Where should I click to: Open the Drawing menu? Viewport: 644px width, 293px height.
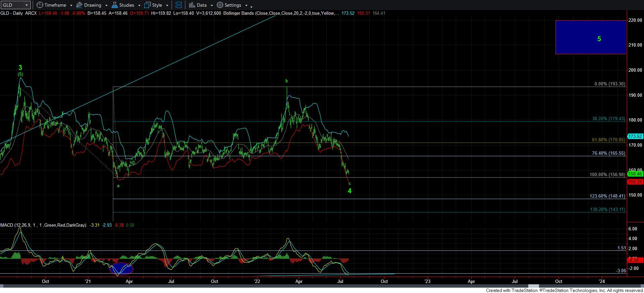click(92, 5)
